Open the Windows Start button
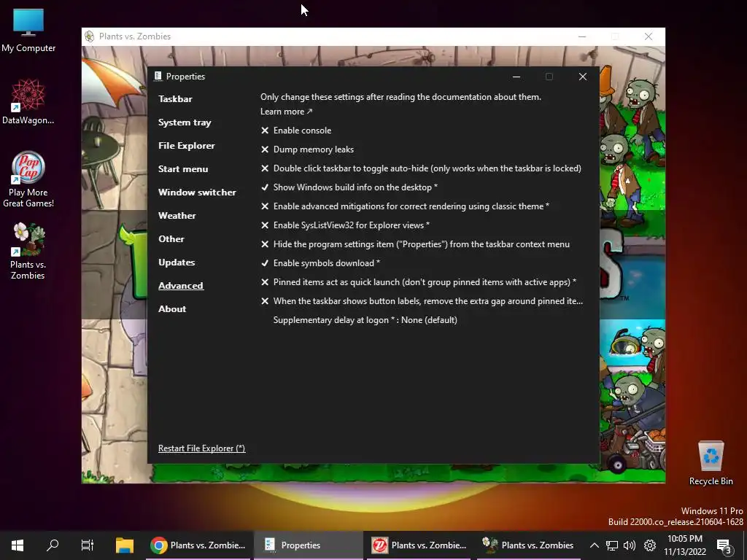The image size is (747, 560). 18,545
